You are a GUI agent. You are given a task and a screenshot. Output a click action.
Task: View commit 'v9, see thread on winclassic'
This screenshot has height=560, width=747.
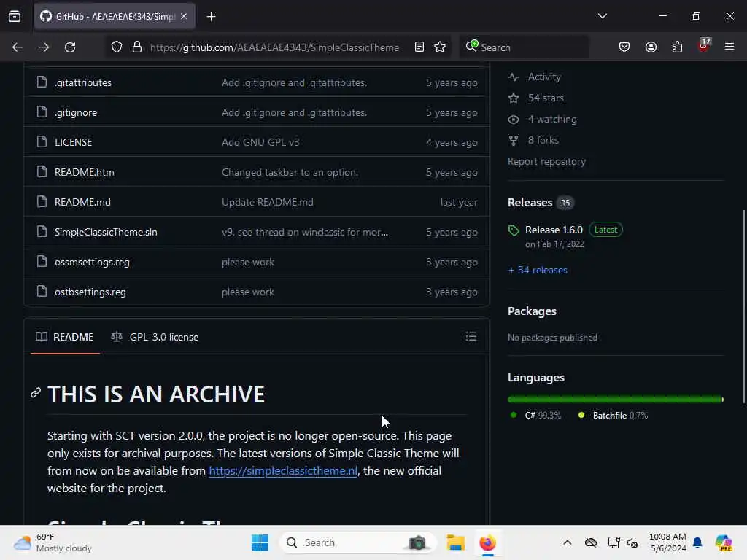[x=305, y=232]
